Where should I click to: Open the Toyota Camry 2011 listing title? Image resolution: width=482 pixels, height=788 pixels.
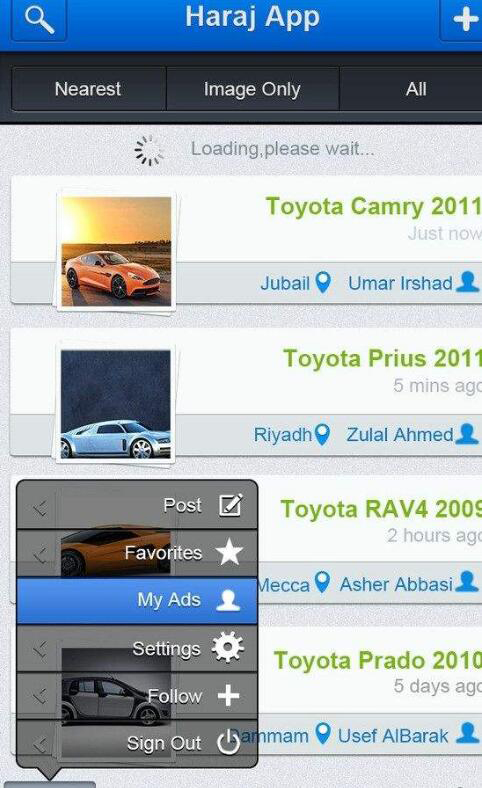coord(373,206)
